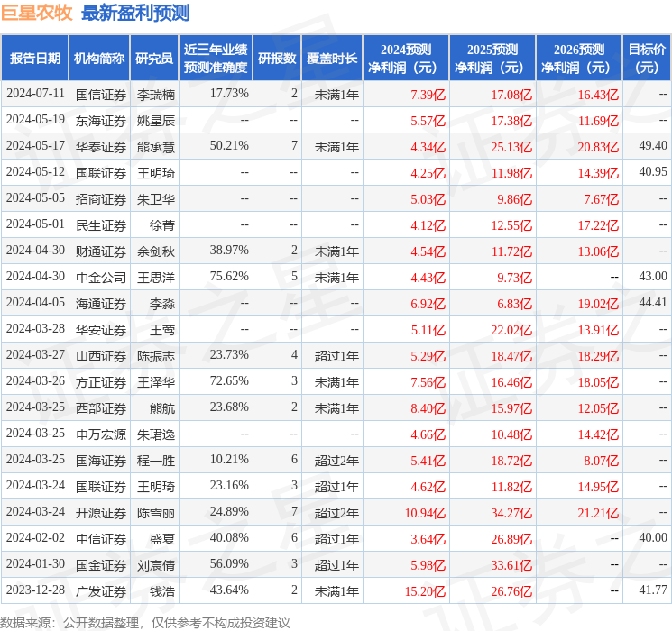The width and height of the screenshot is (672, 631).
Task: Click the 41.77 target price
Action: [653, 590]
